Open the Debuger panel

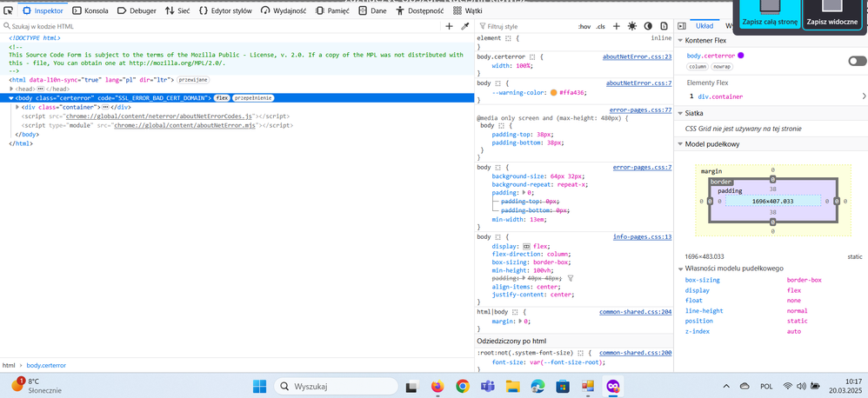137,10
